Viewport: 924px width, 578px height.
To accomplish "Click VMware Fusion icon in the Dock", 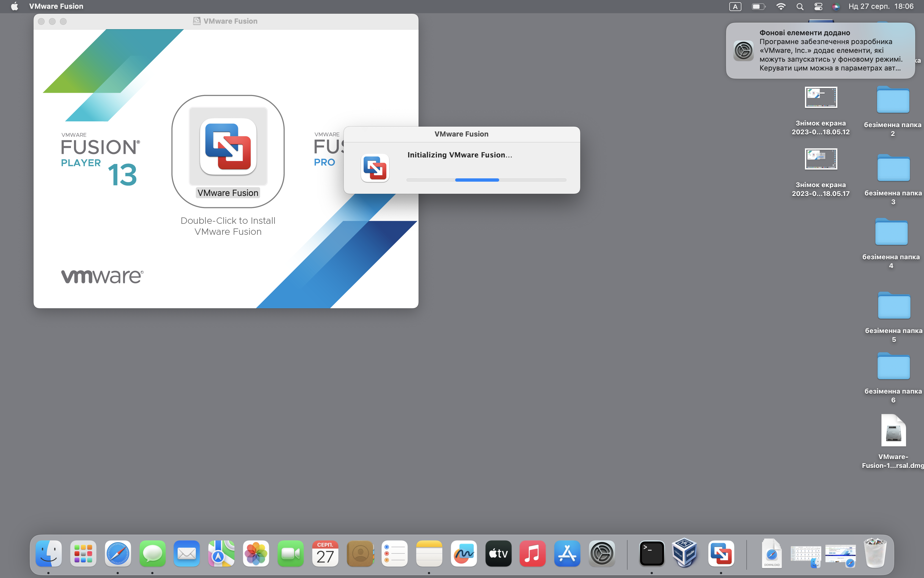I will tap(721, 553).
